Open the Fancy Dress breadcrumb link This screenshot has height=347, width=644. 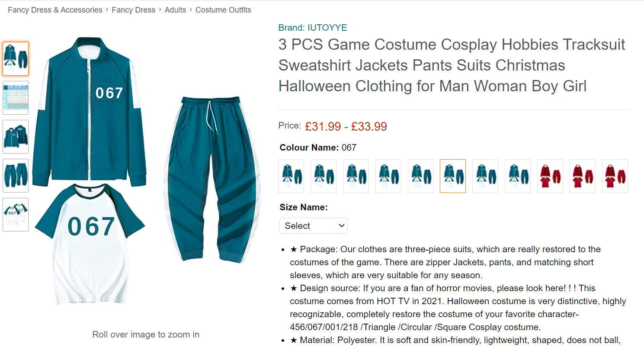(133, 10)
